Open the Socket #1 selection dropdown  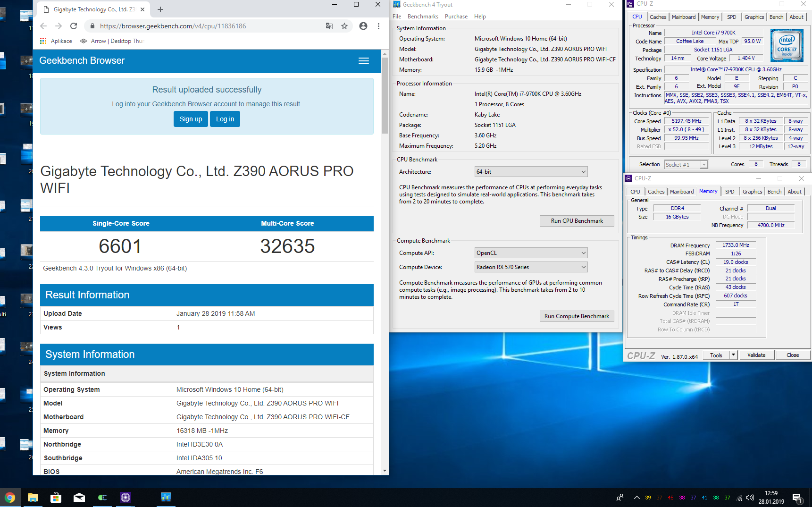pos(686,164)
